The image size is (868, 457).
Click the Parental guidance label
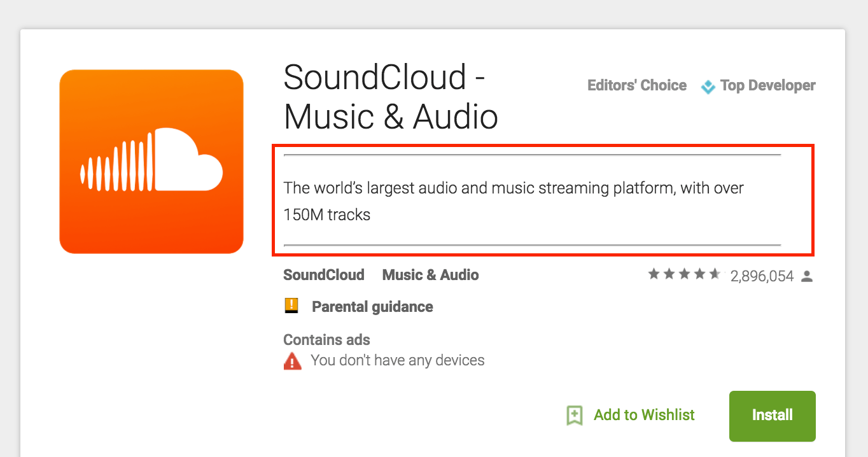pos(372,307)
